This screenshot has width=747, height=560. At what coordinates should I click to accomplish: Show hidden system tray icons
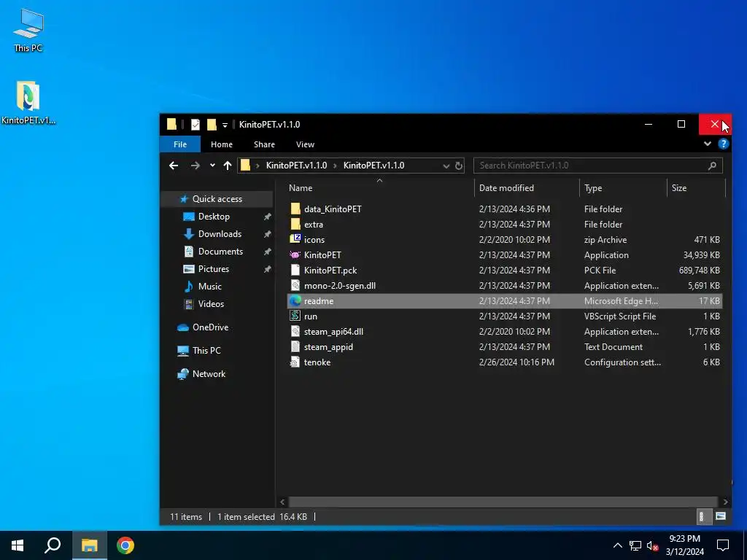(x=617, y=545)
